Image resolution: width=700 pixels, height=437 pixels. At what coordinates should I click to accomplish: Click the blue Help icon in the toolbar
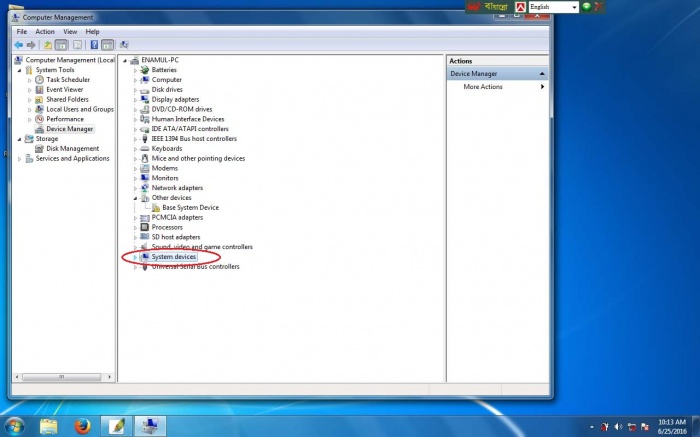[94, 45]
